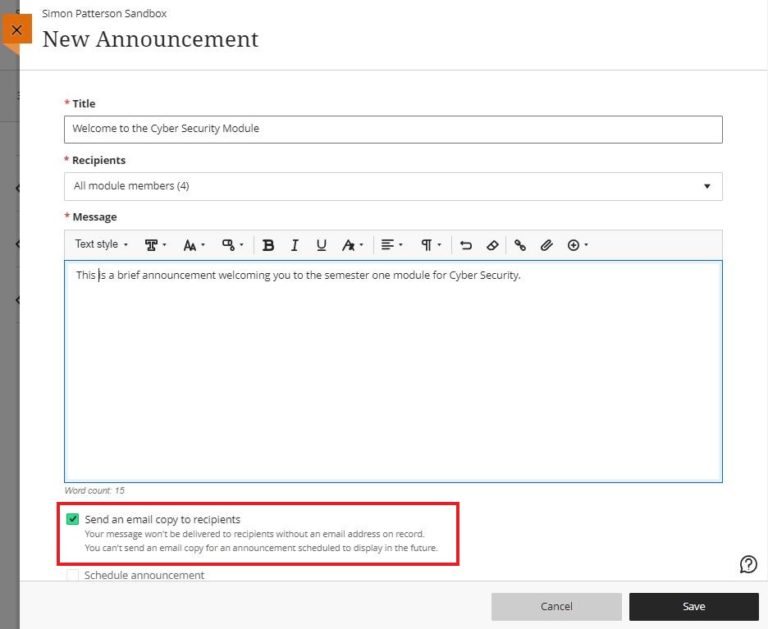Attach a file with paperclip
The height and width of the screenshot is (629, 768).
547,245
